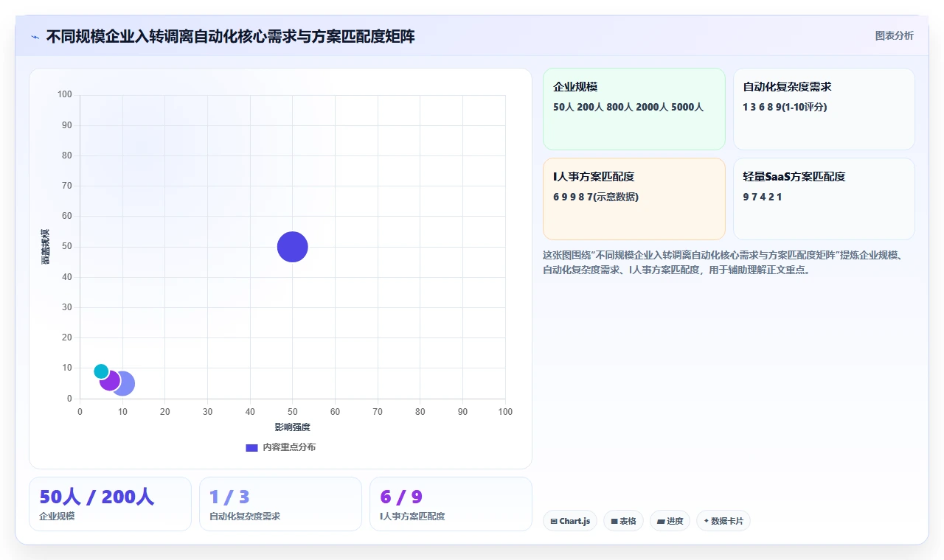Select the Chart.js tag
The image size is (944, 560).
[570, 521]
